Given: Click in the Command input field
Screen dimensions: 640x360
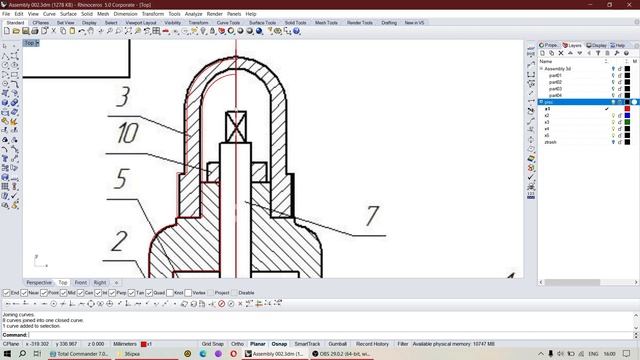Looking at the screenshot, I should [x=331, y=335].
